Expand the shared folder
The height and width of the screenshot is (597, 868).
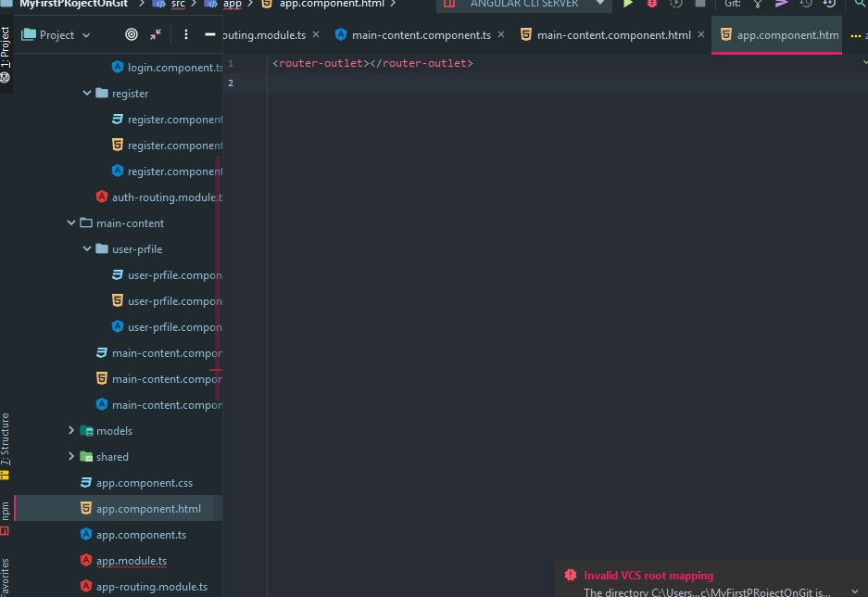point(72,457)
